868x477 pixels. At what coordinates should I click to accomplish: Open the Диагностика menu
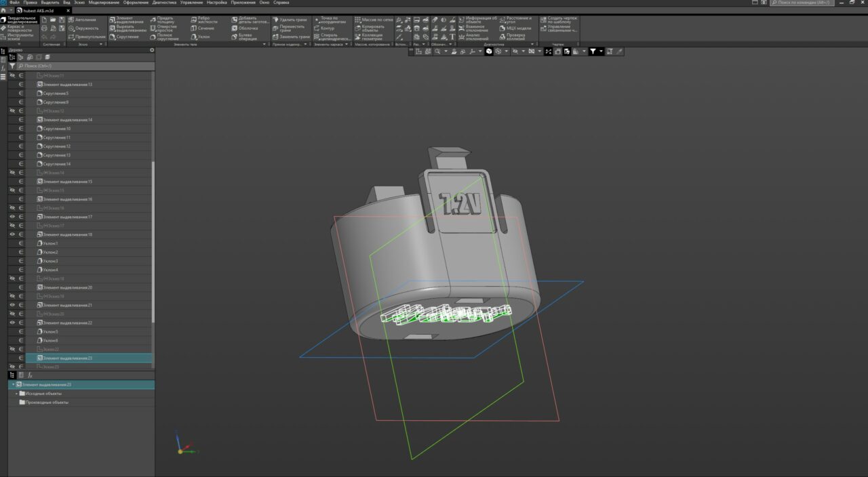[165, 3]
